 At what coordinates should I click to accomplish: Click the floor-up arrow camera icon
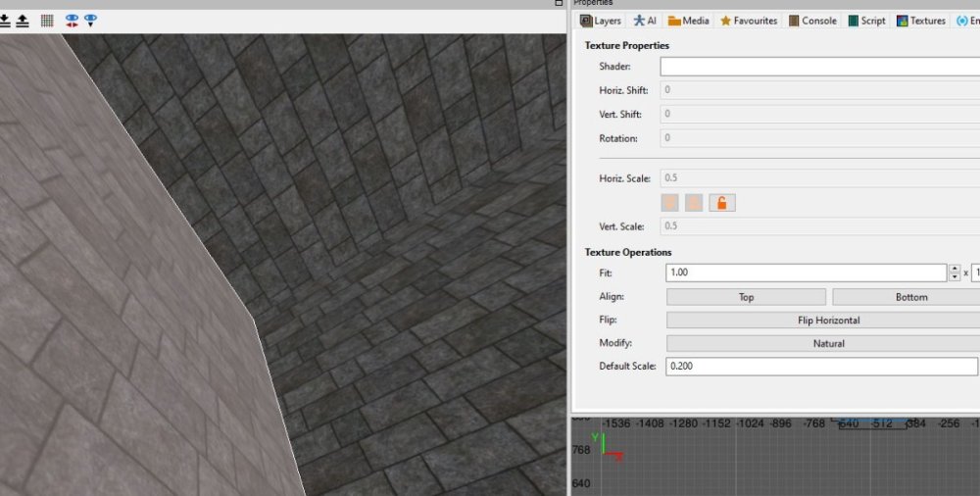23,21
